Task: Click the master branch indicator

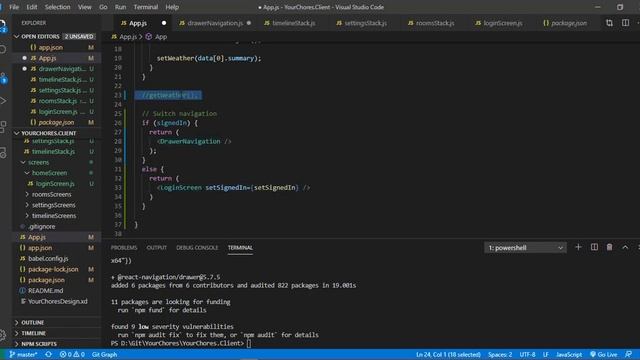Action: point(23,354)
